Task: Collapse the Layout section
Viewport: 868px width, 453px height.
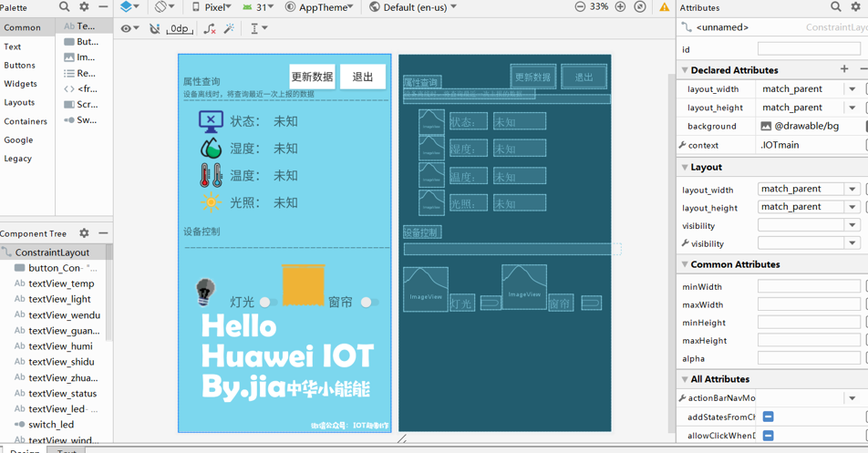Action: (x=685, y=167)
